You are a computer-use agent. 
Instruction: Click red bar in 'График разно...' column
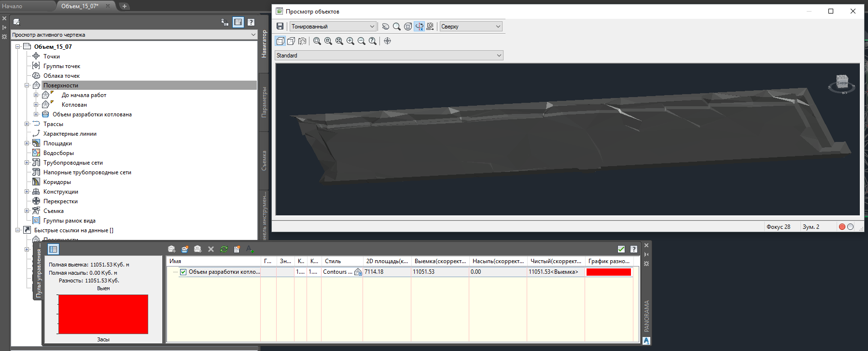[609, 272]
